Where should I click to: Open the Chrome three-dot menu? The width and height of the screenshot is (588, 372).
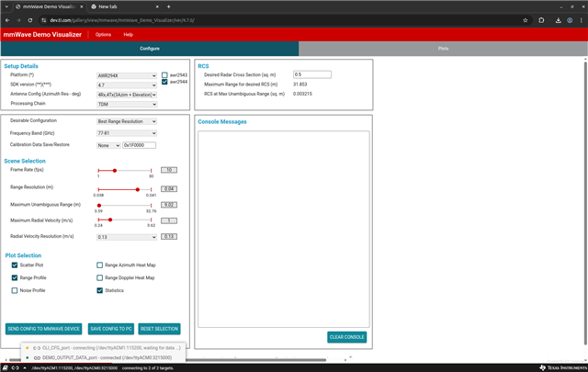pos(581,20)
